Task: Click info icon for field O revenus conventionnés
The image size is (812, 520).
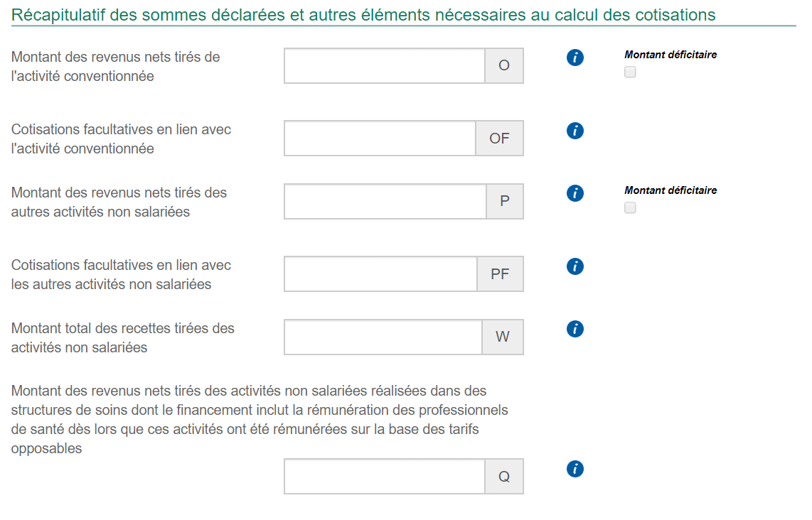Action: click(x=575, y=58)
